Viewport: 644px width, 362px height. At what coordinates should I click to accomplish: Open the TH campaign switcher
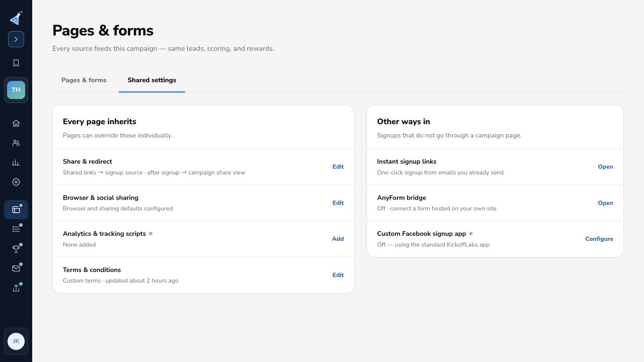click(16, 90)
